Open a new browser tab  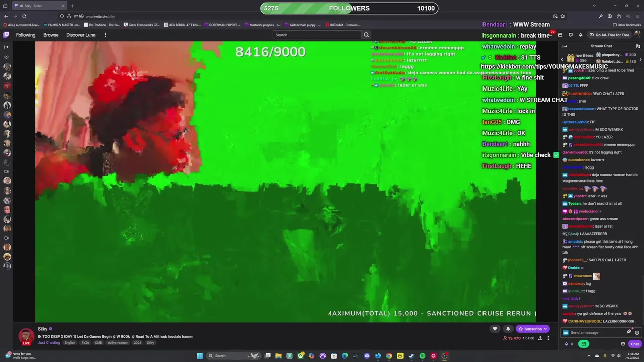coord(72,6)
